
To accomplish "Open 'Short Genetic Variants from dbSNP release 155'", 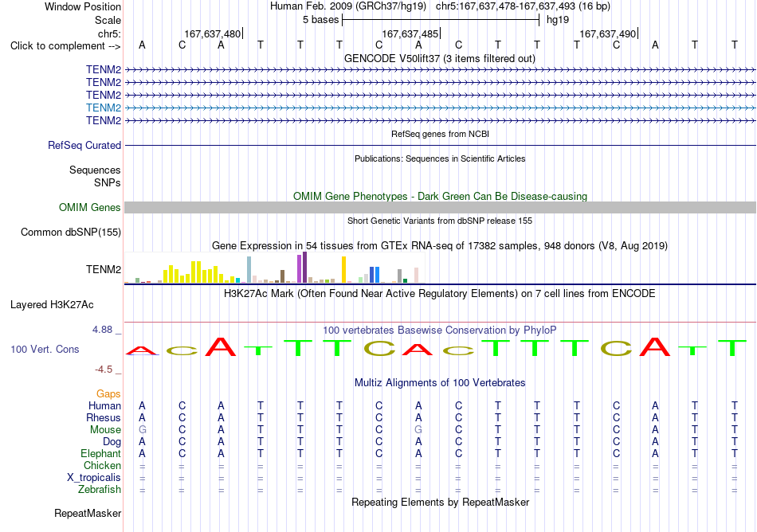I will pyautogui.click(x=440, y=221).
